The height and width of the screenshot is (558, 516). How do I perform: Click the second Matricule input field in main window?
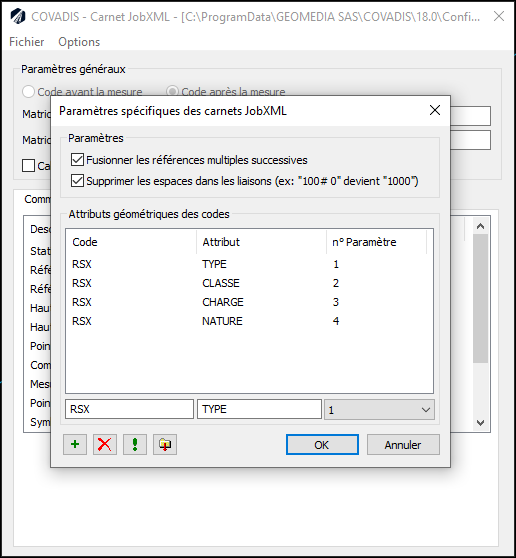(x=470, y=140)
